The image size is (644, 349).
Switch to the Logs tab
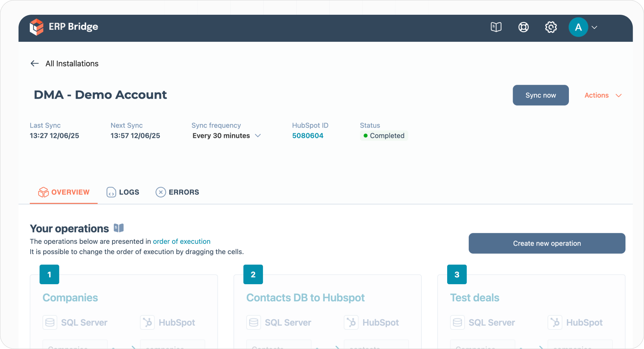pyautogui.click(x=123, y=192)
